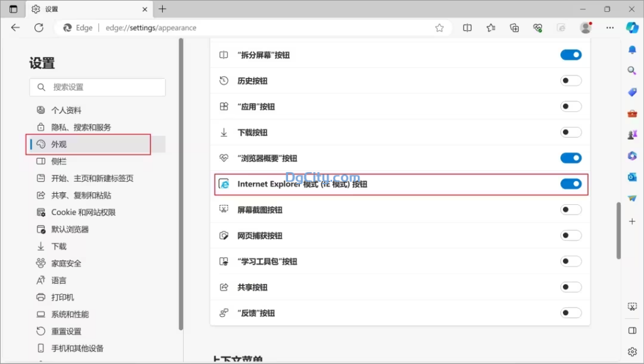Click the browser Back arrow

click(15, 28)
